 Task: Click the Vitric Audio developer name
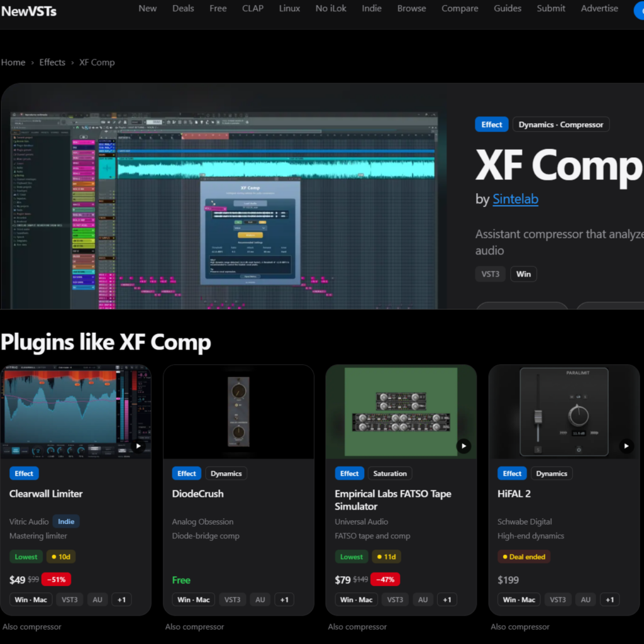coord(29,521)
